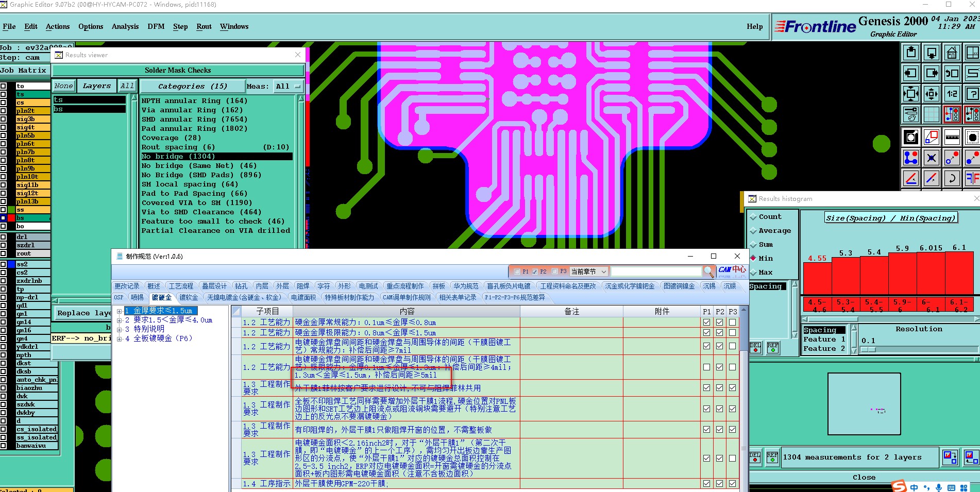
Task: Click Close in the Results histogram
Action: click(x=864, y=478)
